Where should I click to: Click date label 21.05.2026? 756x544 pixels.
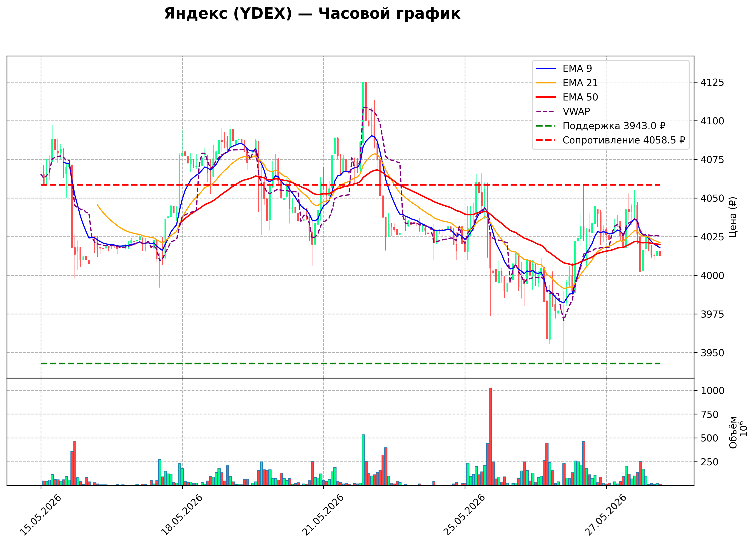(x=323, y=515)
